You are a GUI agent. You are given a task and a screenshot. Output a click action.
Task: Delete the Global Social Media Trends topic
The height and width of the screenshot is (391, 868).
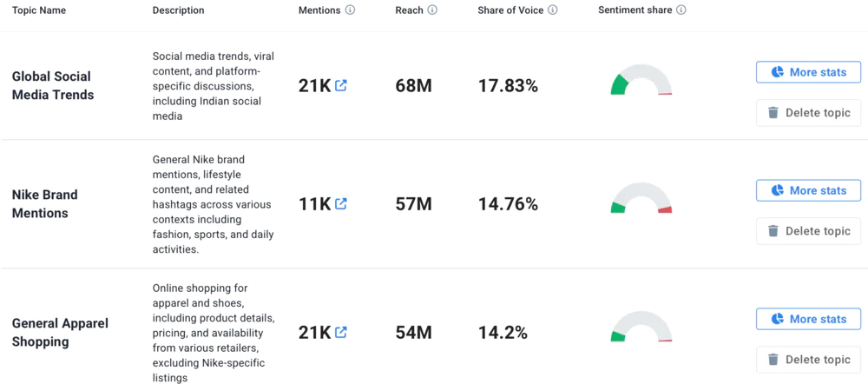tap(808, 113)
